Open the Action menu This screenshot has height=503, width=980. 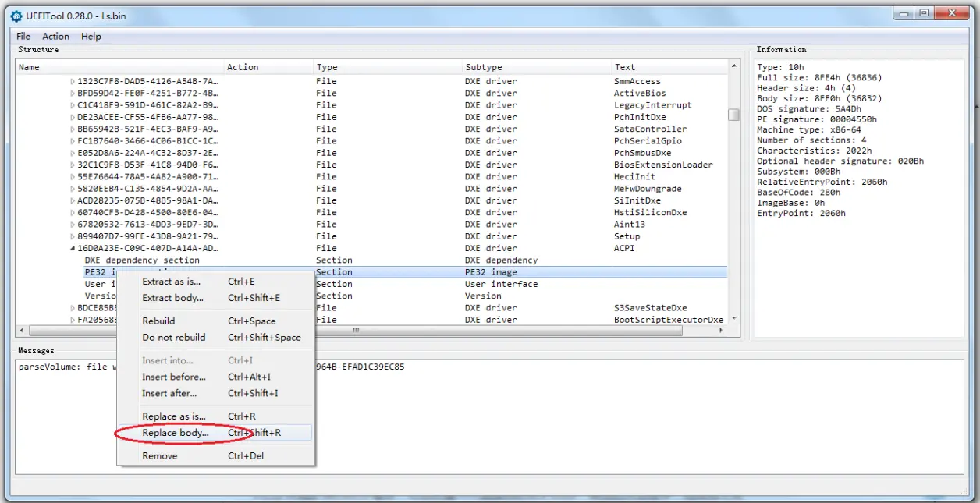coord(55,36)
